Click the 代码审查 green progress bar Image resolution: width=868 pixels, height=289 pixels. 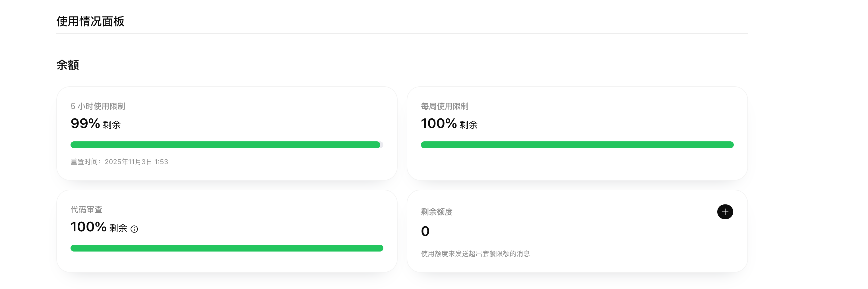tap(226, 248)
